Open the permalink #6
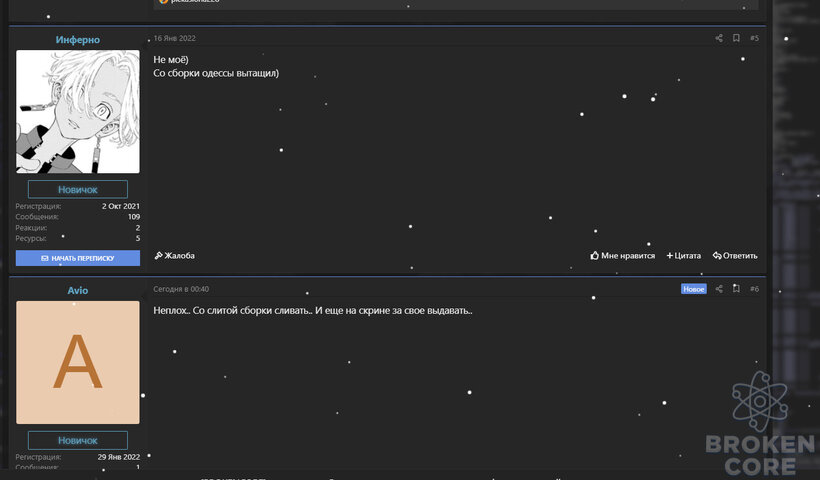This screenshot has height=480, width=820. [x=754, y=289]
